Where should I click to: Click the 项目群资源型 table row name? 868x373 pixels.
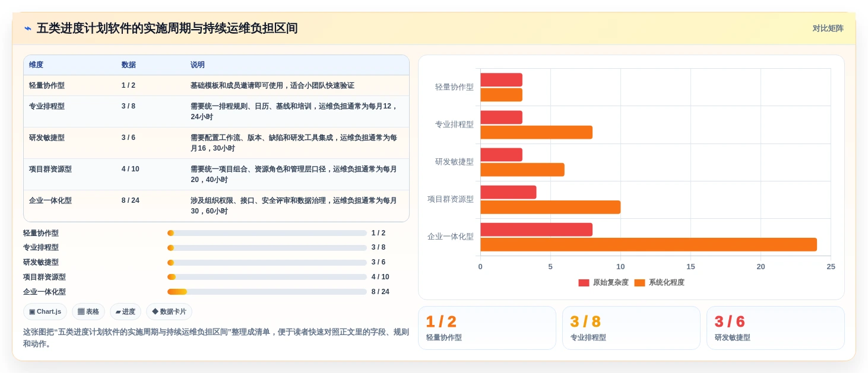(50, 169)
